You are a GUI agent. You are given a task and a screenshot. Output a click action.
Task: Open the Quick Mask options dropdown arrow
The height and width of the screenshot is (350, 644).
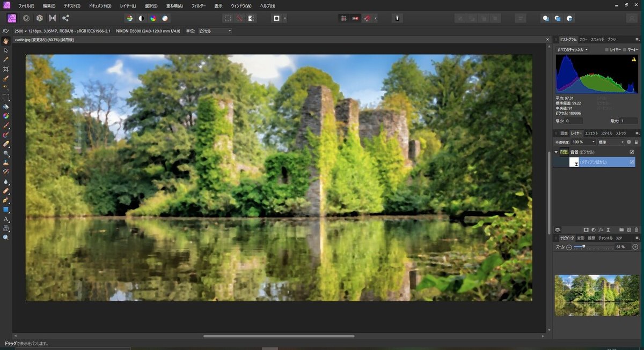(285, 18)
